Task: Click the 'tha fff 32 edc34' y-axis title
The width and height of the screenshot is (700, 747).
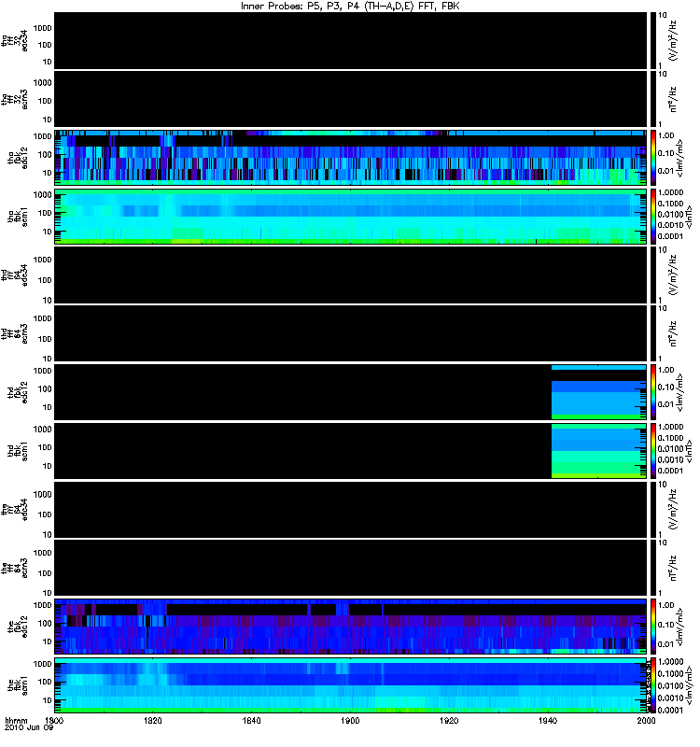Action: click(15, 41)
